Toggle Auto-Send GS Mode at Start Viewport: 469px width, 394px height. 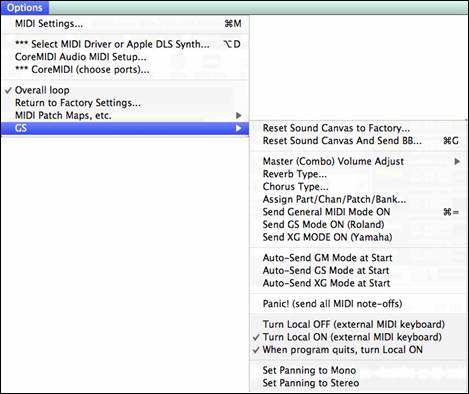click(358, 271)
